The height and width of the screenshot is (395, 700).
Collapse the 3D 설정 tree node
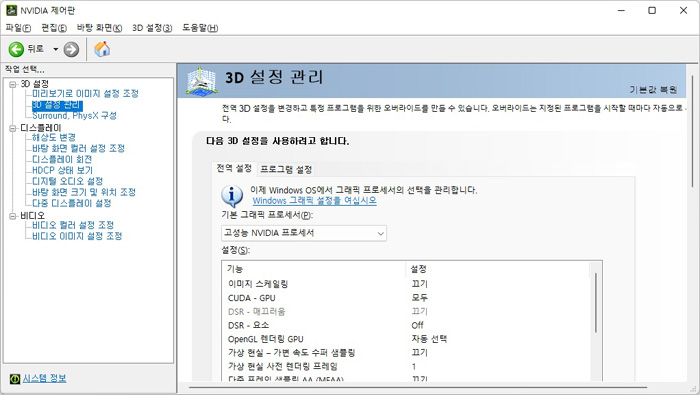click(x=12, y=84)
